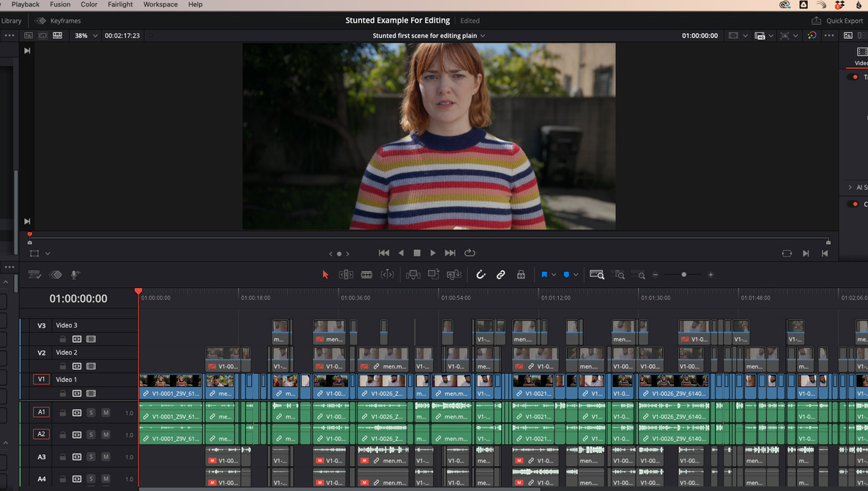This screenshot has height=491, width=868.
Task: Enable the Snapping magnet tool
Action: [481, 274]
